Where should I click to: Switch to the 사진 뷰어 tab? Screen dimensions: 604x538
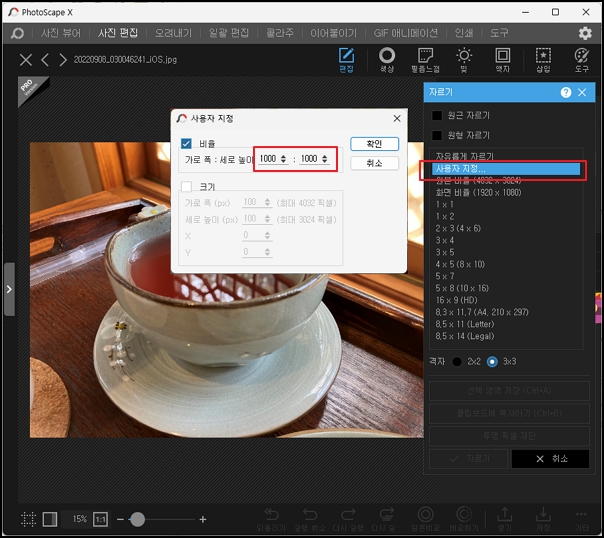pyautogui.click(x=61, y=33)
